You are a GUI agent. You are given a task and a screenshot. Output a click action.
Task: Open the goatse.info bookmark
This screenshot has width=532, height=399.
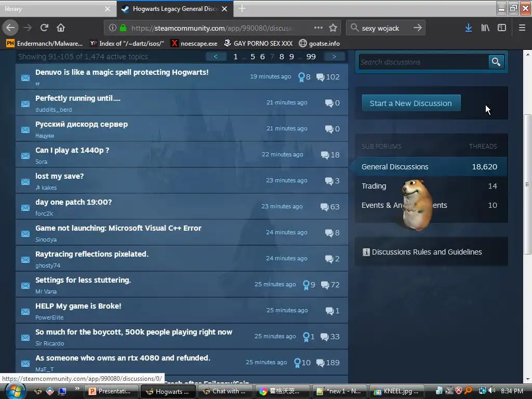[x=320, y=44]
